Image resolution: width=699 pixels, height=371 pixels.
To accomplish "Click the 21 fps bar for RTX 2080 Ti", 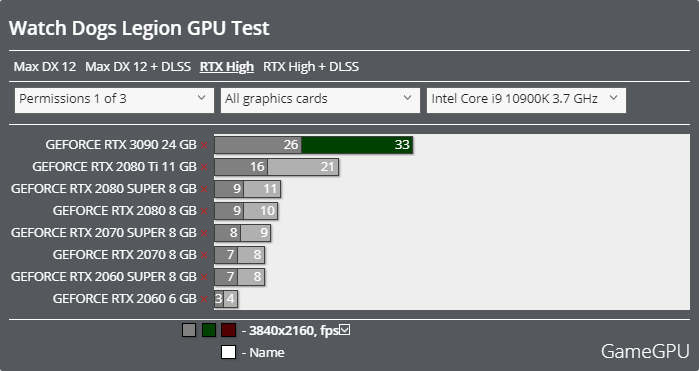I will tap(303, 167).
